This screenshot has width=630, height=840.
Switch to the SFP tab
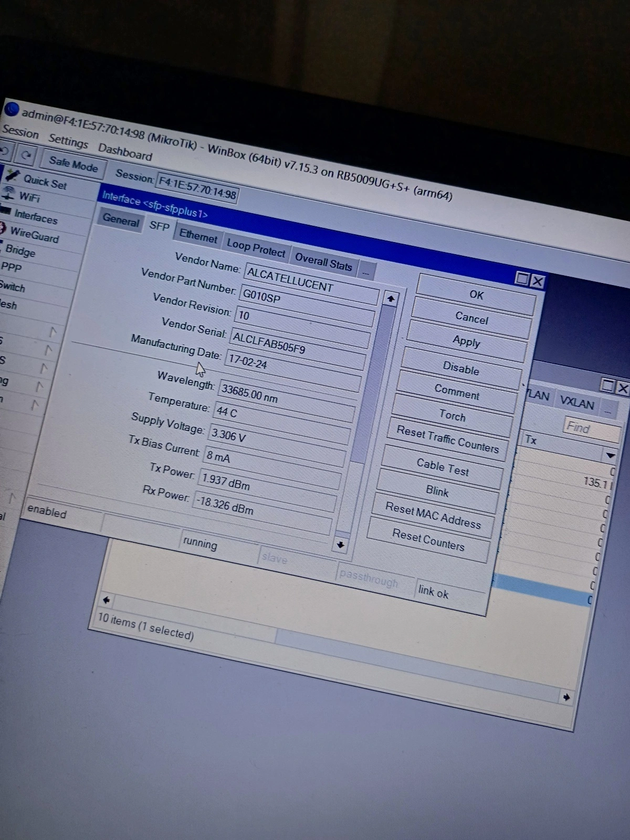pyautogui.click(x=159, y=226)
